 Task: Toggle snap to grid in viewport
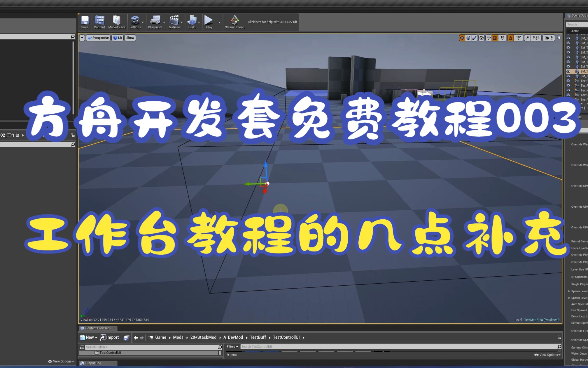[x=495, y=38]
